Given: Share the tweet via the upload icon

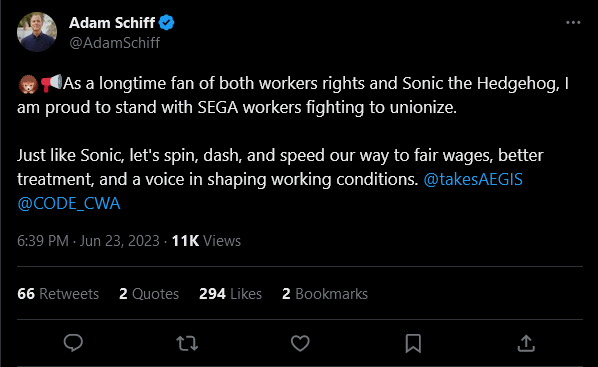Looking at the screenshot, I should coord(526,343).
